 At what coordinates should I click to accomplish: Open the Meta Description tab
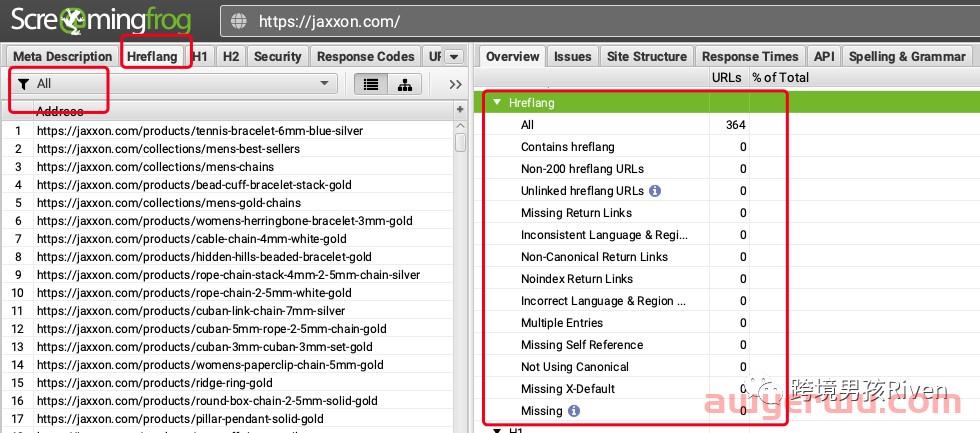click(62, 56)
